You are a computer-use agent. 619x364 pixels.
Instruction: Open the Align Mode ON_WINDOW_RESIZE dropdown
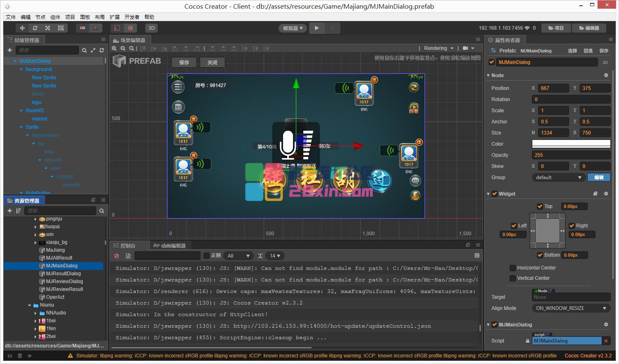[571, 308]
